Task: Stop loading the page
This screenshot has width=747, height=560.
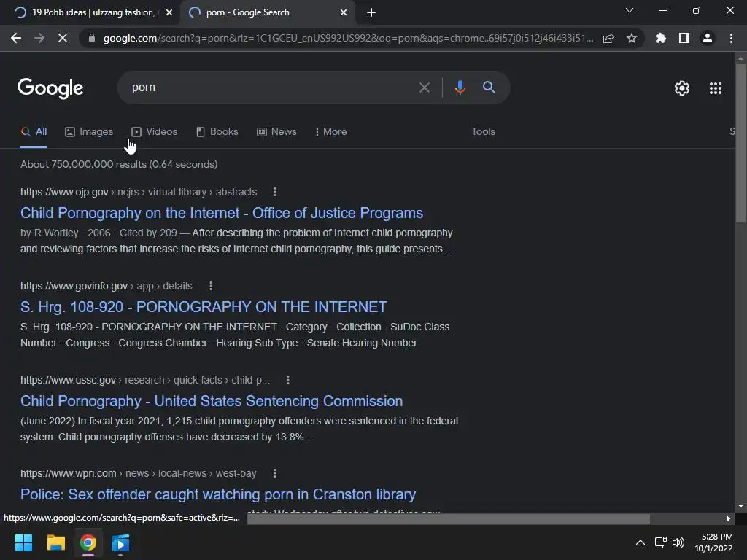Action: click(63, 38)
